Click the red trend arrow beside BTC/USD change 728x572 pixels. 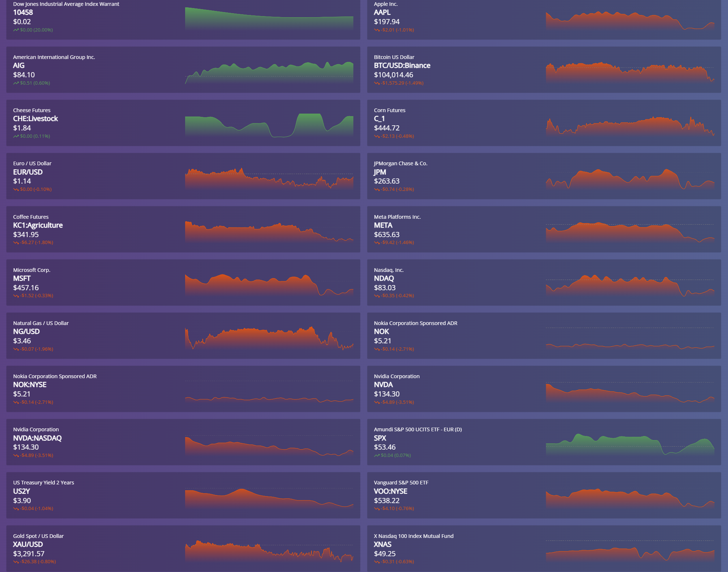pyautogui.click(x=376, y=83)
